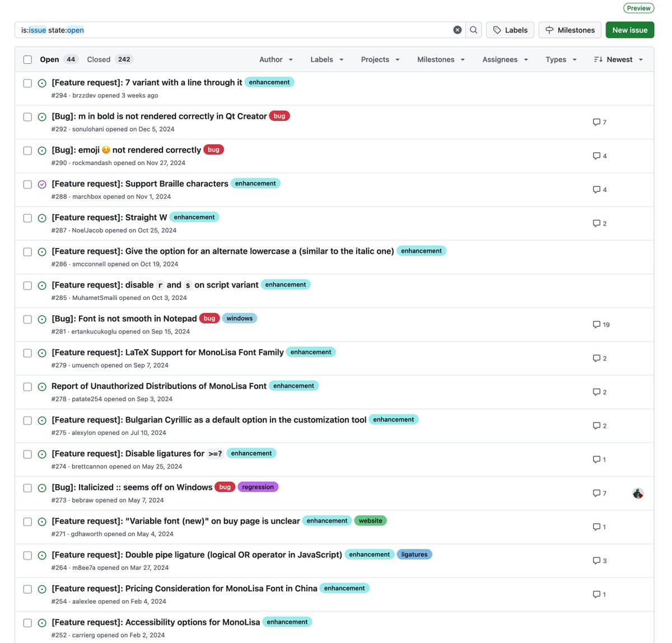Open the comments icon showing 19 on issue #281
This screenshot has height=643, width=672.
tap(598, 324)
